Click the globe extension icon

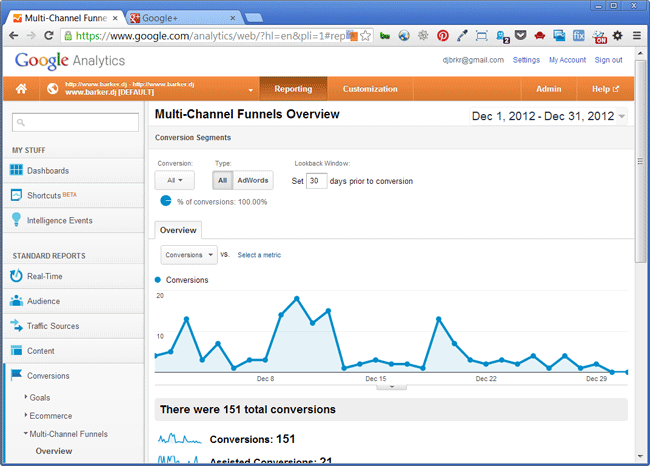[x=404, y=36]
